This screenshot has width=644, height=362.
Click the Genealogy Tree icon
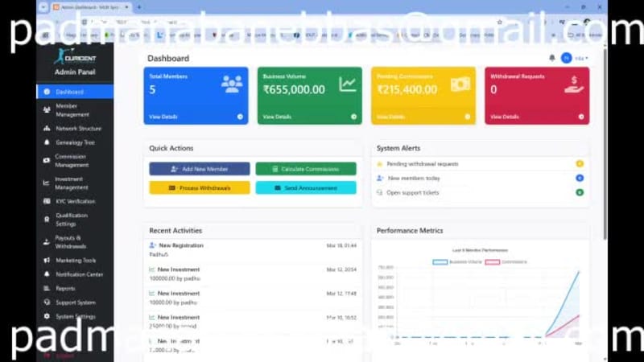tap(47, 142)
